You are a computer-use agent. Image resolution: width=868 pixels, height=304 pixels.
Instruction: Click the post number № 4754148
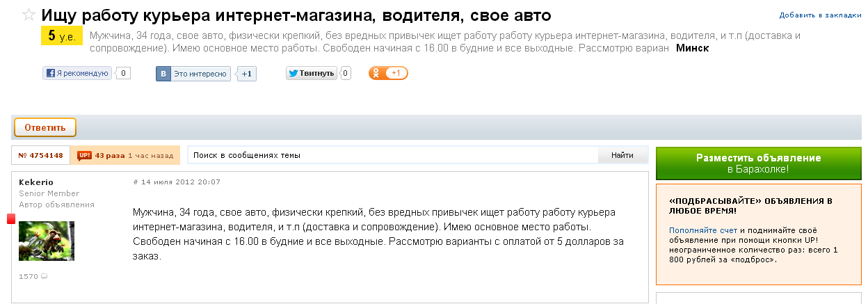(40, 155)
